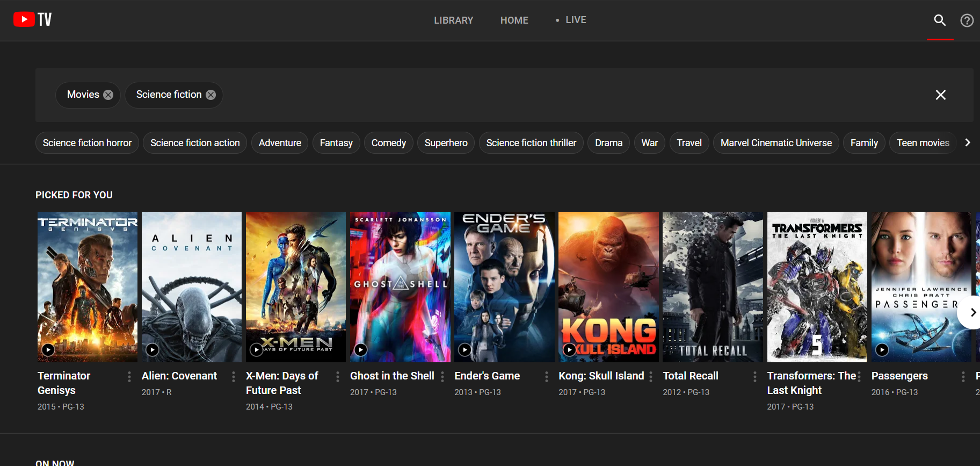Select the Adventure genre chip
This screenshot has height=466, width=980.
click(x=280, y=142)
